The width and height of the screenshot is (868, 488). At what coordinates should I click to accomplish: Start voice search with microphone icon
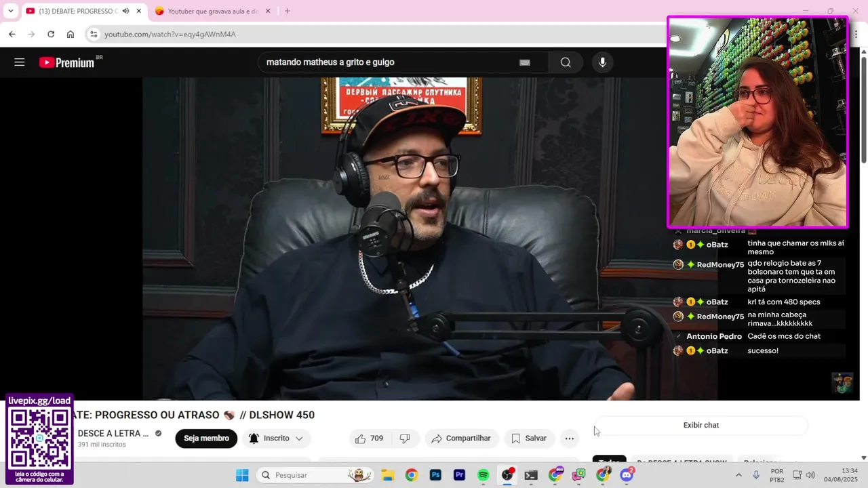[602, 62]
